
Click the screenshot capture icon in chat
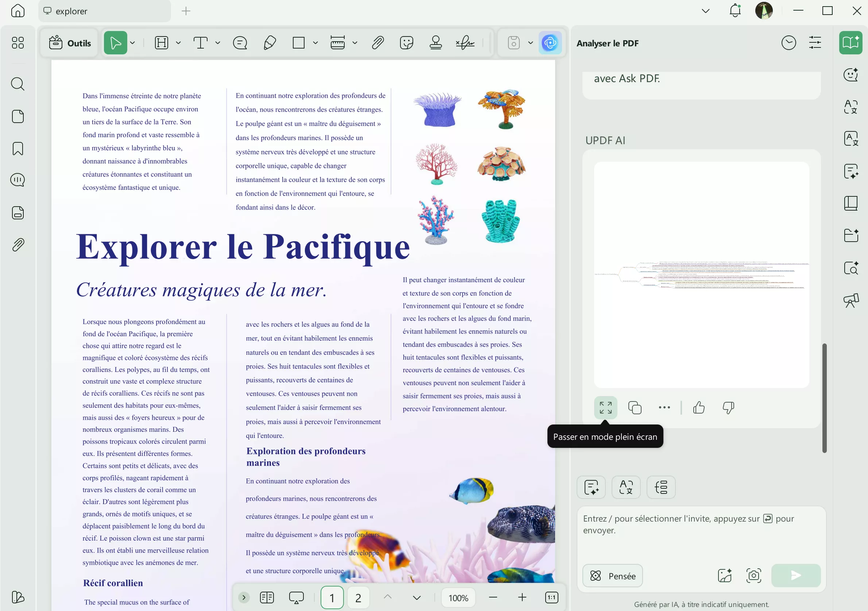coord(753,576)
